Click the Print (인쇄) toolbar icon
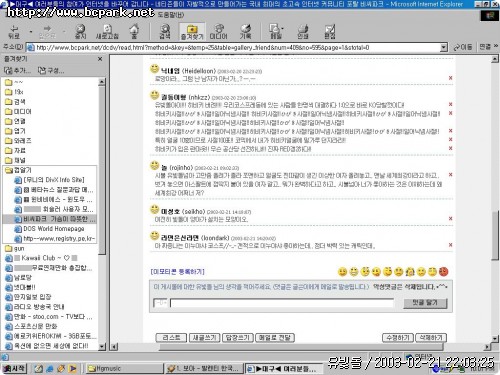The image size is (500, 375). pyautogui.click(x=303, y=32)
